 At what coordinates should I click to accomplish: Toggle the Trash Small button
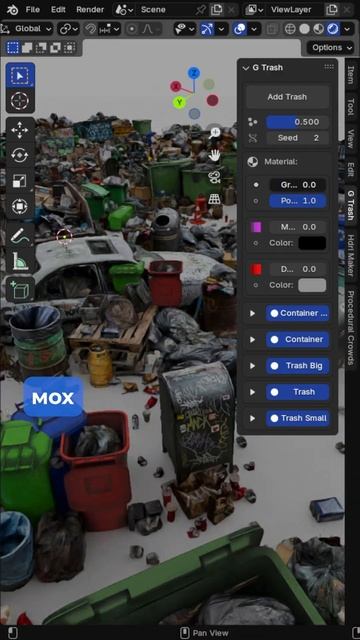coord(298,418)
